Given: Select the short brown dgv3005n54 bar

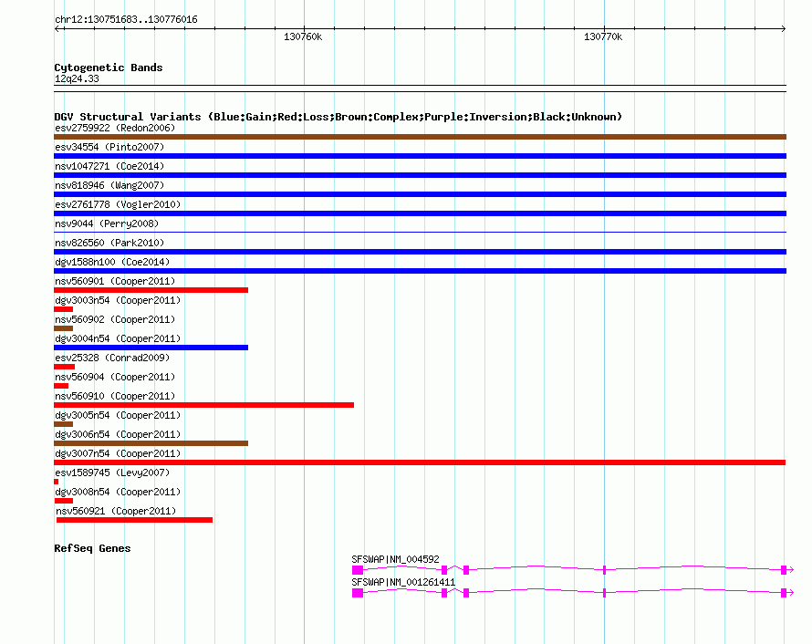Looking at the screenshot, I should (x=63, y=424).
